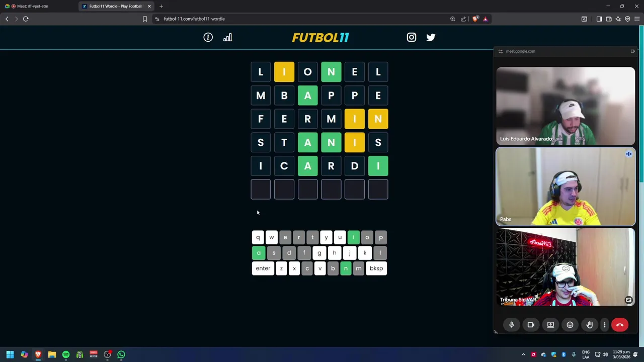
Task: Share this page icon
Action: pyautogui.click(x=463, y=19)
